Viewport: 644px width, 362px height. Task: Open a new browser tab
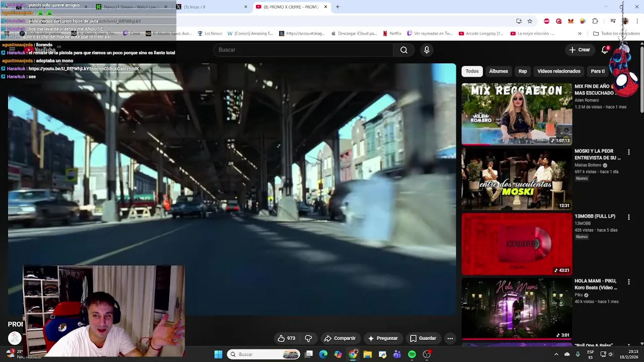338,7
